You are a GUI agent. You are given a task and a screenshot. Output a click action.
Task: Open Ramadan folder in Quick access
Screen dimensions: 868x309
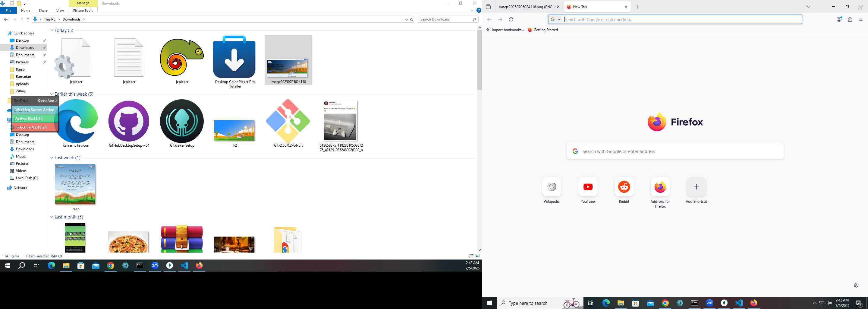23,77
